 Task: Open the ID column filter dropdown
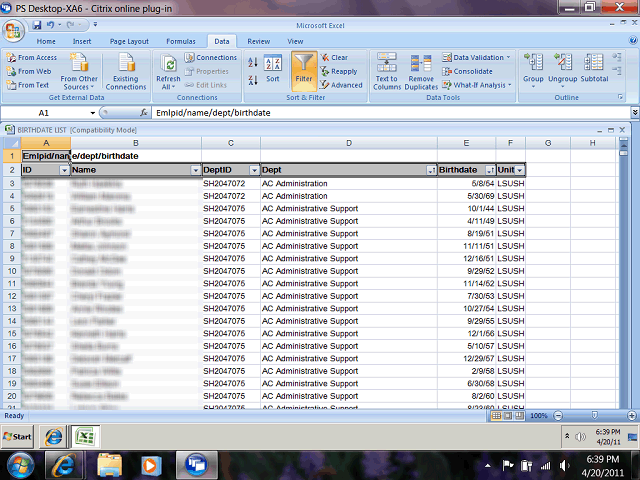tap(64, 170)
